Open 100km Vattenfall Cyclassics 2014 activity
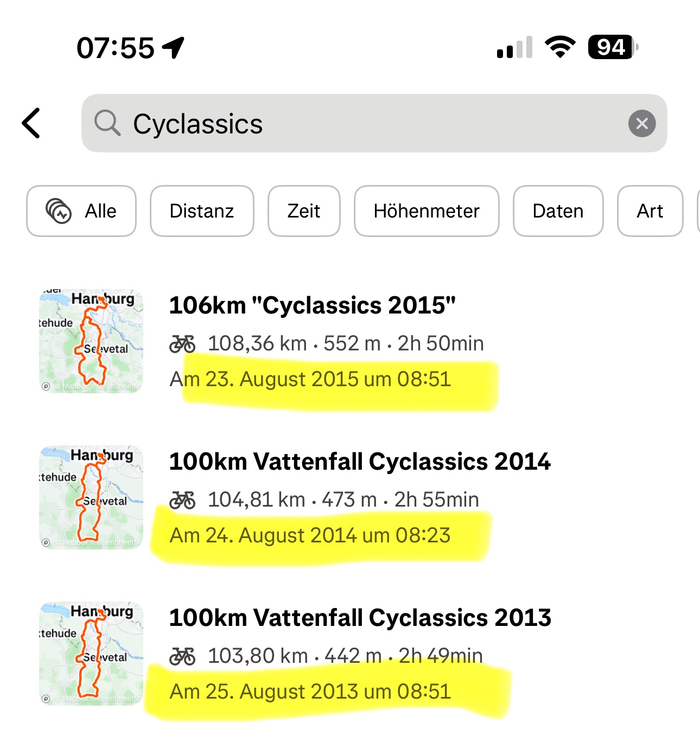The width and height of the screenshot is (700, 755). [x=360, y=462]
